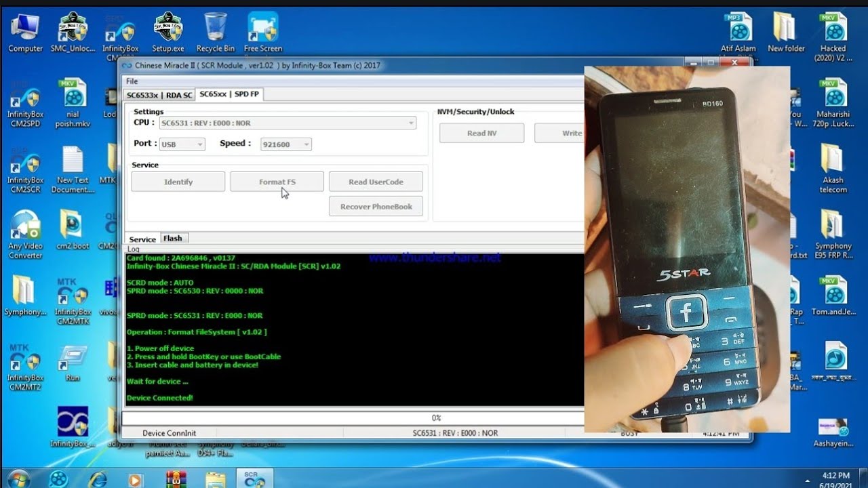Open the SMC_Unlock desktop shortcut
The image size is (868, 488).
tap(73, 33)
